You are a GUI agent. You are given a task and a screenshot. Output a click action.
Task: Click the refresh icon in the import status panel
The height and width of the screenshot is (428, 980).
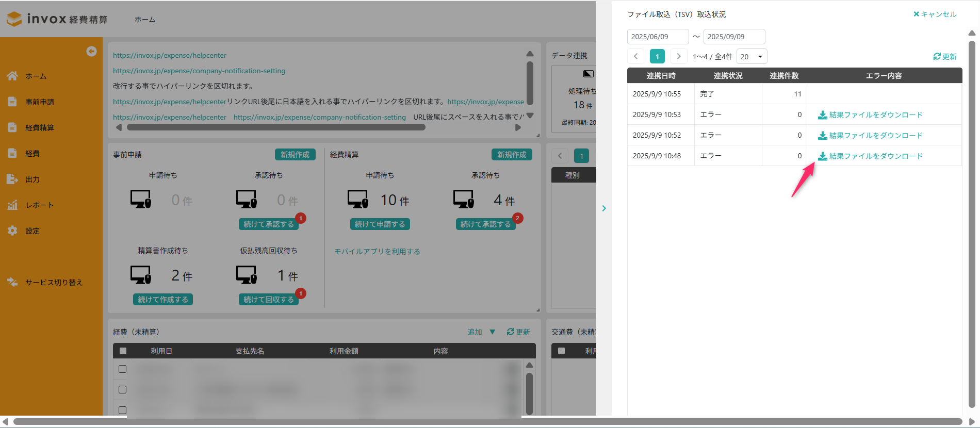pyautogui.click(x=937, y=57)
